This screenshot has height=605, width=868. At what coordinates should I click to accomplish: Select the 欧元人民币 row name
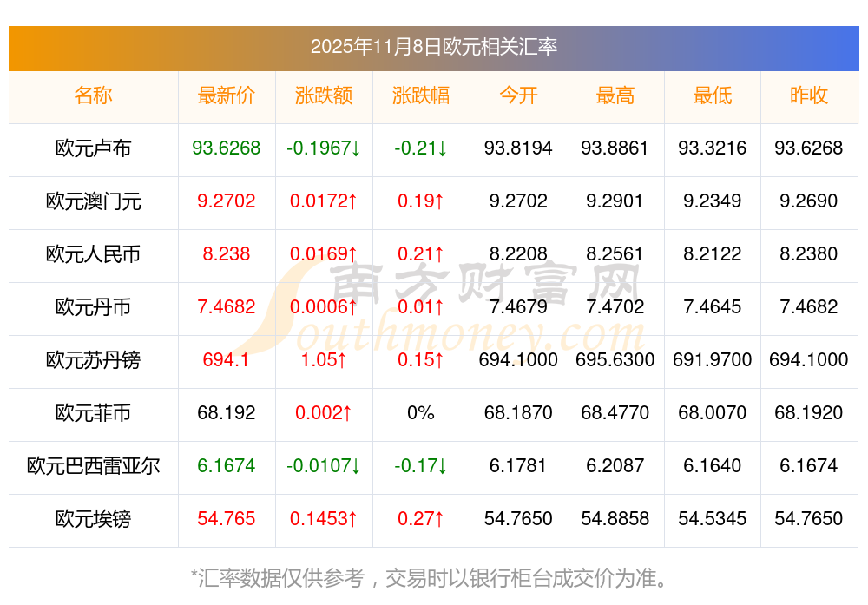click(93, 254)
